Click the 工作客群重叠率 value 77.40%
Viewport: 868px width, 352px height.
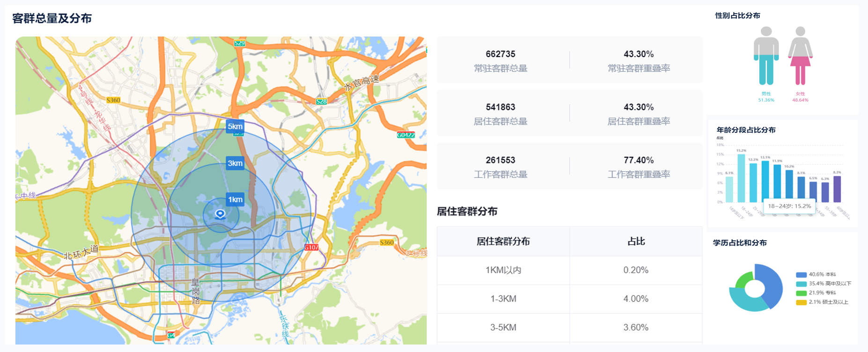pos(638,160)
